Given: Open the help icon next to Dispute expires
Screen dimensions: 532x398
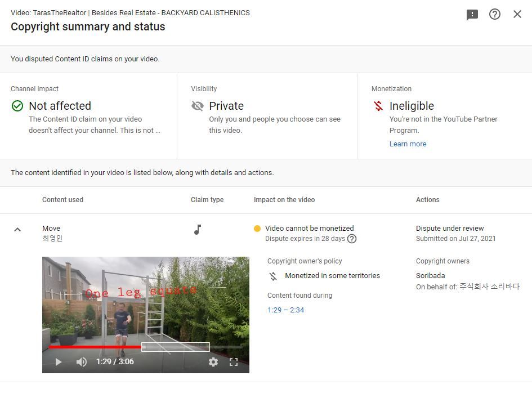Looking at the screenshot, I should 352,239.
